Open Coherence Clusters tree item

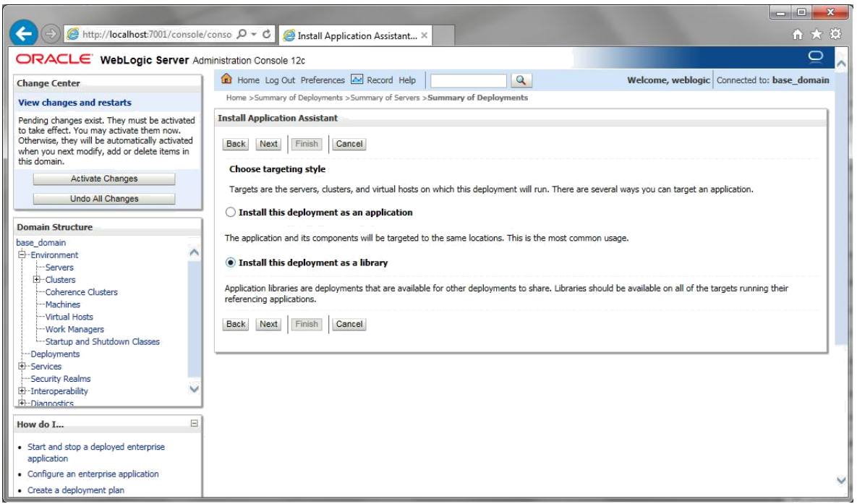[82, 292]
